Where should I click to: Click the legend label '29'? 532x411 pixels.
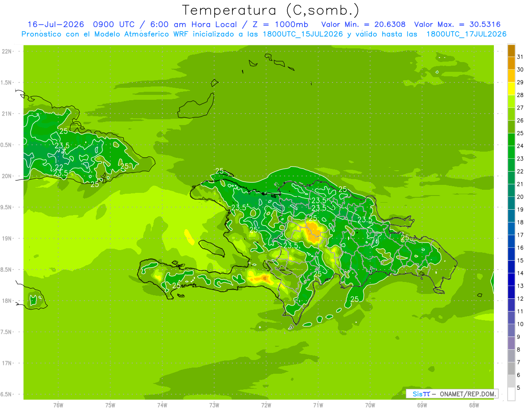click(x=520, y=82)
